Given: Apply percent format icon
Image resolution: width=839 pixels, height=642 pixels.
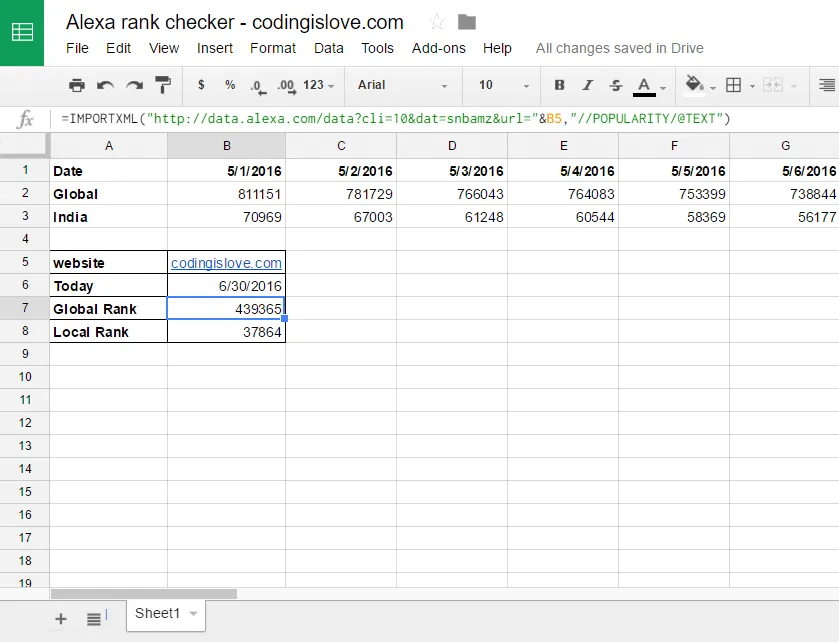Looking at the screenshot, I should click(x=230, y=85).
